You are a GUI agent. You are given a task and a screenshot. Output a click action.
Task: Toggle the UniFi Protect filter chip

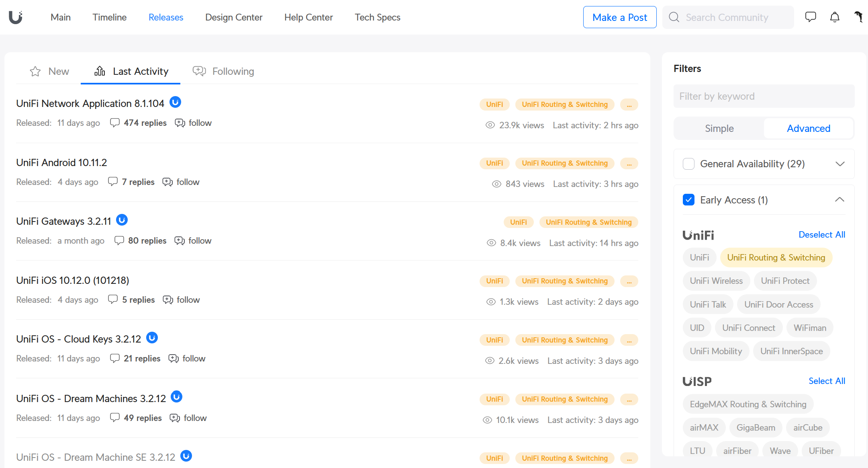[x=785, y=281]
